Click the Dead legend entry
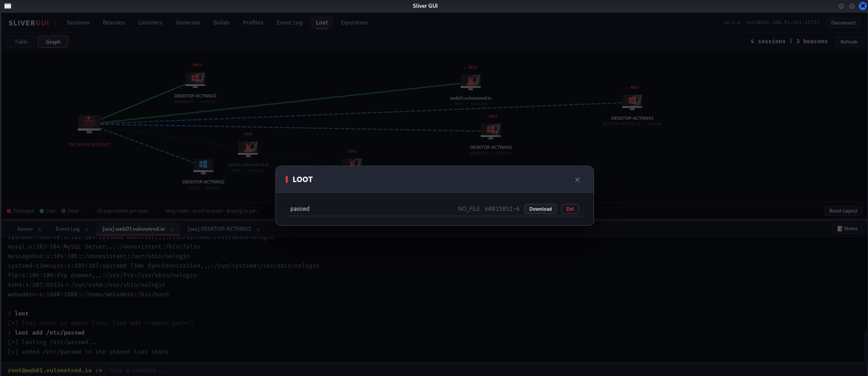Image resolution: width=868 pixels, height=376 pixels. point(70,211)
